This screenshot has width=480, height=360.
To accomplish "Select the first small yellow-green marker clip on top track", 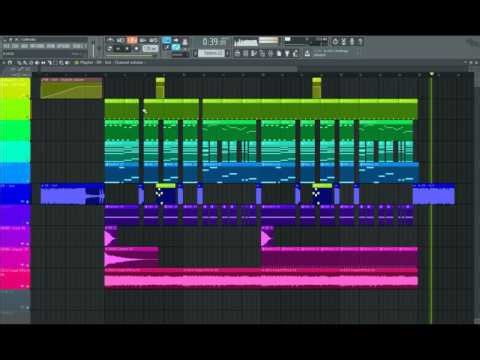I will tap(160, 88).
